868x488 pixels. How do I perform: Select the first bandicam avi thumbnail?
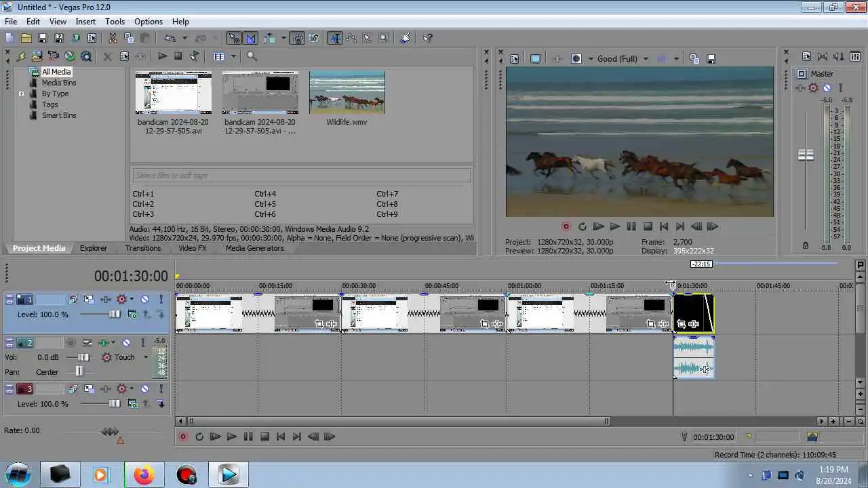tap(174, 92)
